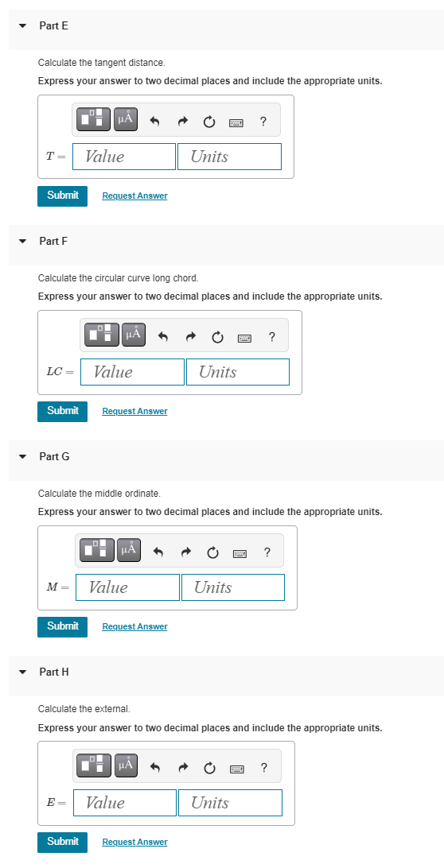Redo entry in Part G toolbar
Image resolution: width=444 pixels, height=868 pixels.
coord(187,552)
